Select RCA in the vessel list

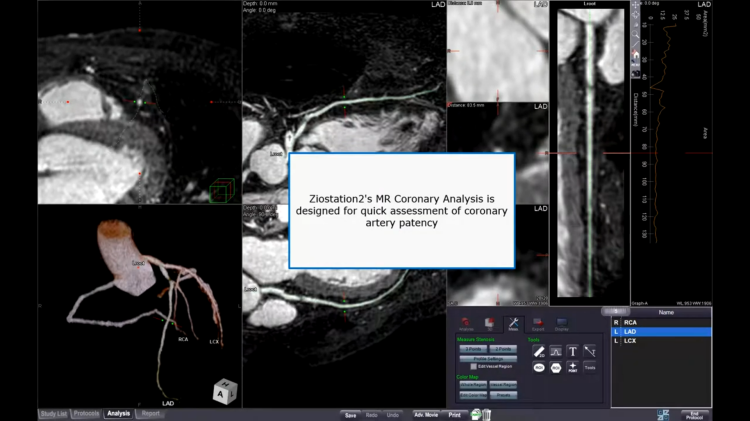tap(662, 322)
